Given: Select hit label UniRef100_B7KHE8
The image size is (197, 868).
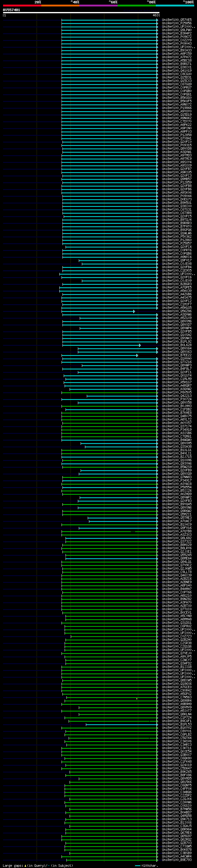Looking at the screenshot, I should [176, 413].
